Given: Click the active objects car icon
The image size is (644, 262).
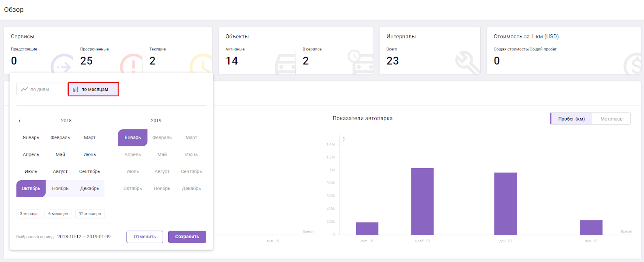Looking at the screenshot, I should click(285, 64).
